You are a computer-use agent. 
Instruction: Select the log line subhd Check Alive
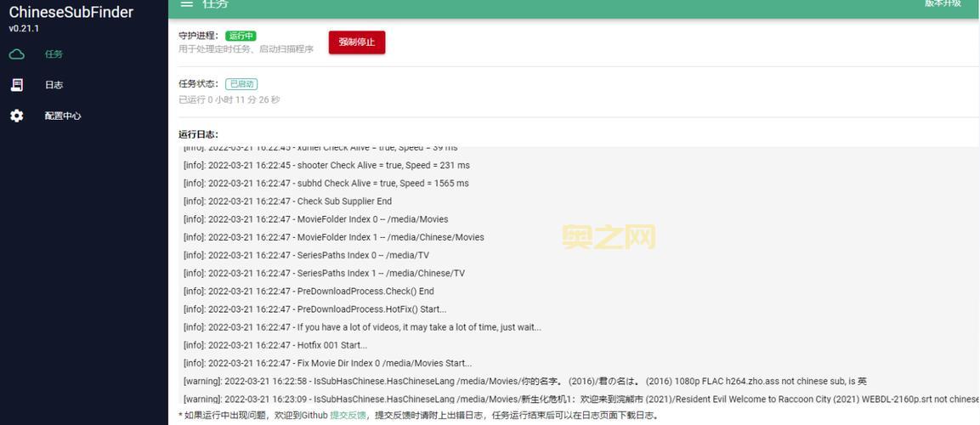click(326, 183)
